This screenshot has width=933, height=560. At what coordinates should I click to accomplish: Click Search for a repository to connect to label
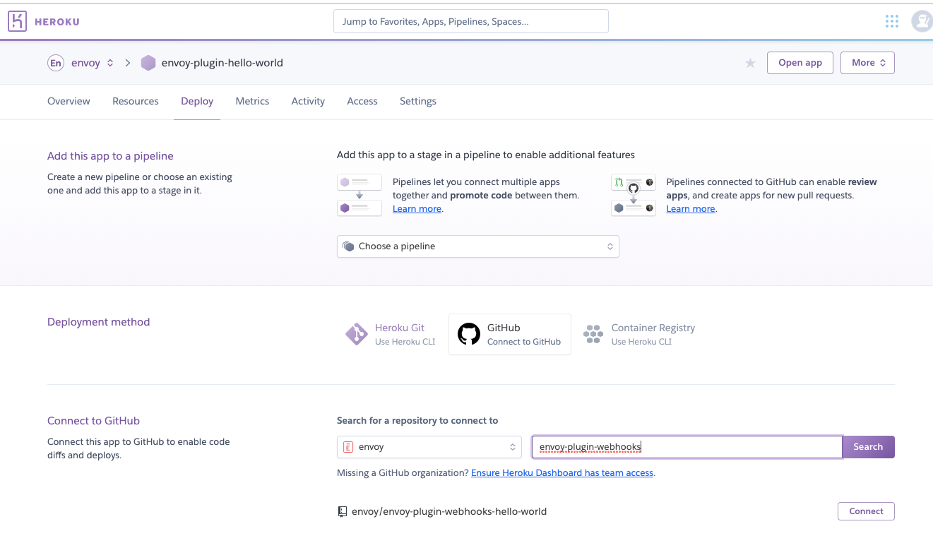coord(417,421)
